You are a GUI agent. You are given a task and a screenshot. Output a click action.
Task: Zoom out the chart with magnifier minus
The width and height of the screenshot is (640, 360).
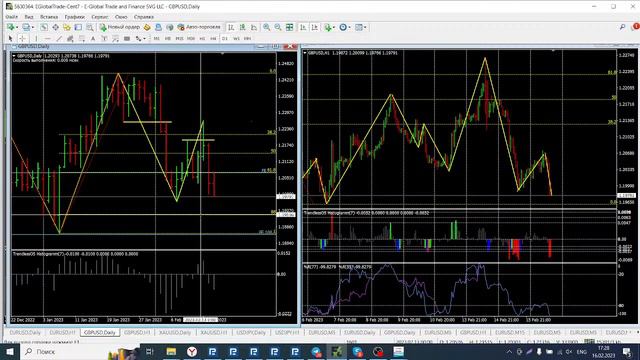pyautogui.click(x=278, y=27)
